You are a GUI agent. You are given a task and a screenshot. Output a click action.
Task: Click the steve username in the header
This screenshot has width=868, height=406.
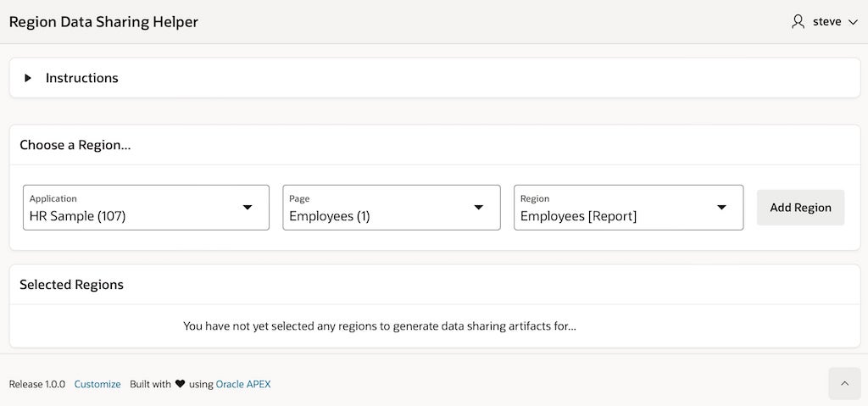coord(826,22)
